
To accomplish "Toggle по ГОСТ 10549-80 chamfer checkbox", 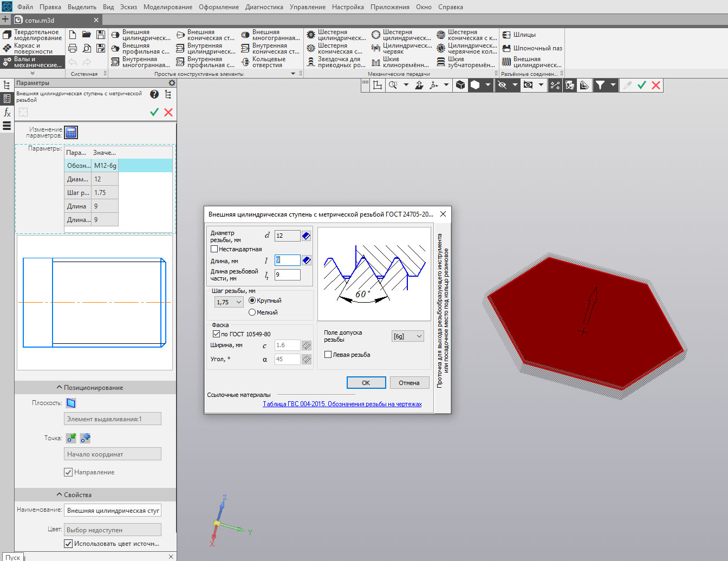I will 216,334.
